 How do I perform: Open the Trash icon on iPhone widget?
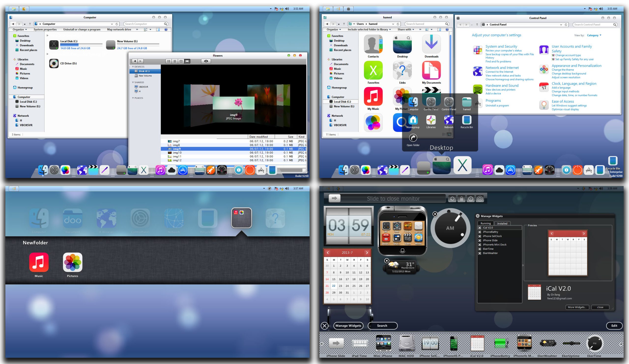pyautogui.click(x=407, y=226)
